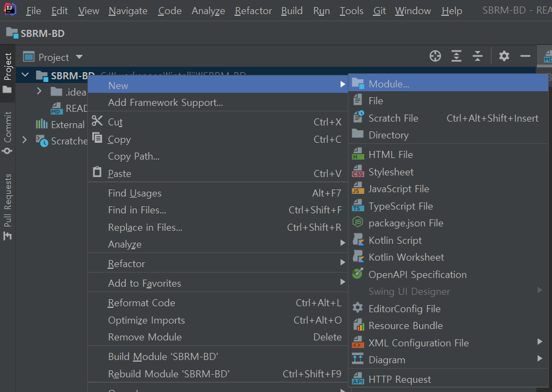Click the HTTP Request API icon
Viewport: 552px width, 392px height.
[358, 378]
